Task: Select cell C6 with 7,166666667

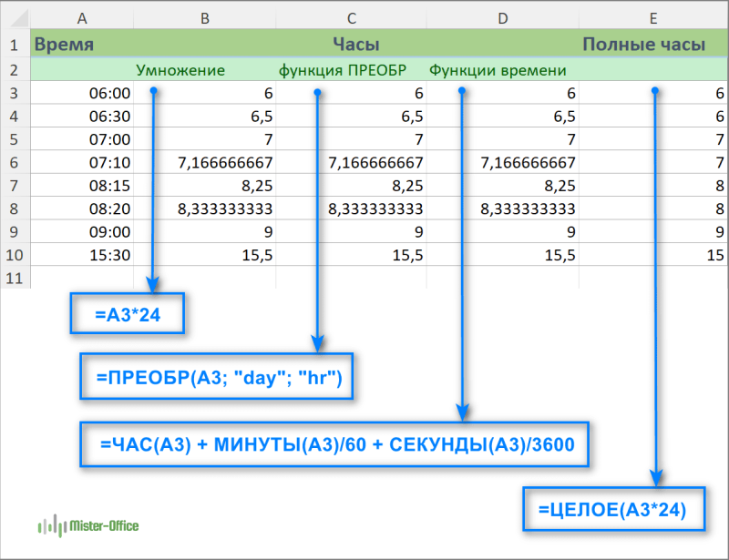Action: point(352,162)
